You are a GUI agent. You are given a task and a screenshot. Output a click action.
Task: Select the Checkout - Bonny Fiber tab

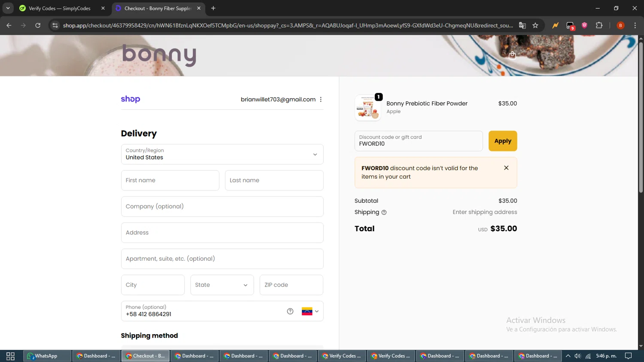(x=158, y=8)
